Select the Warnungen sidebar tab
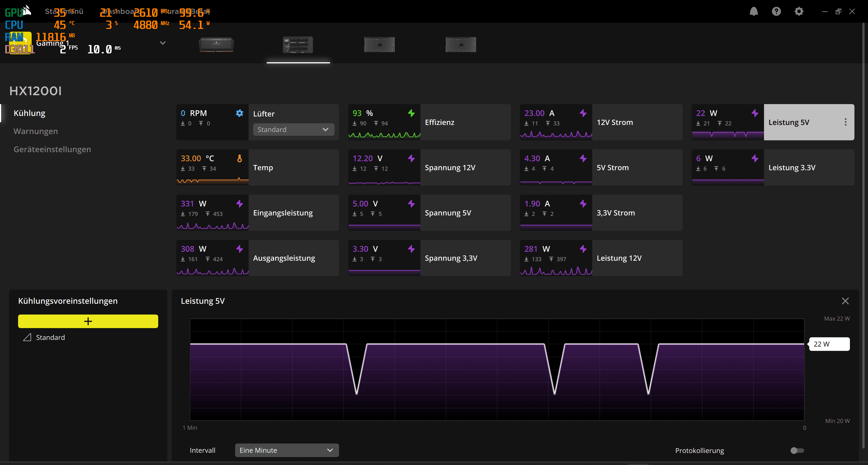The height and width of the screenshot is (465, 868). pyautogui.click(x=36, y=131)
